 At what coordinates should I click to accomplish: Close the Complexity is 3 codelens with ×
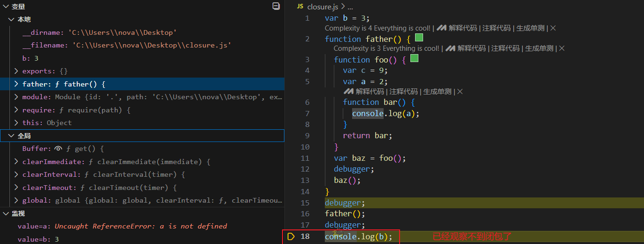tap(562, 48)
